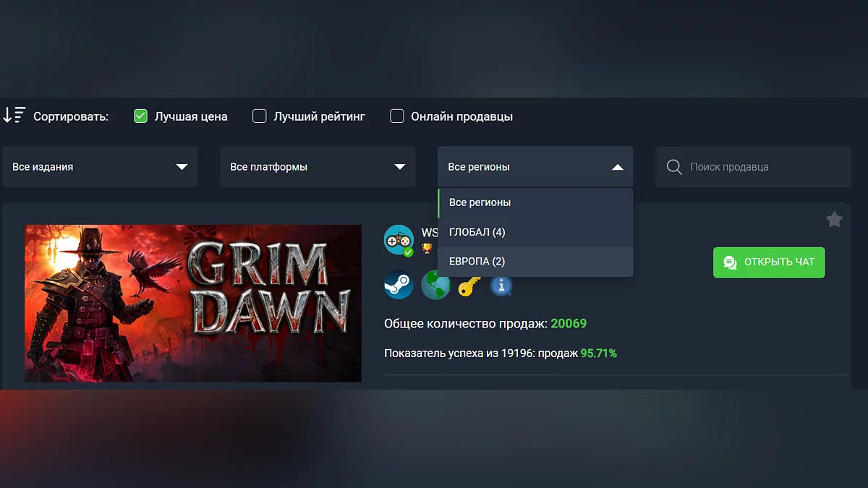
Task: Click the Сортировать: label
Action: point(71,116)
